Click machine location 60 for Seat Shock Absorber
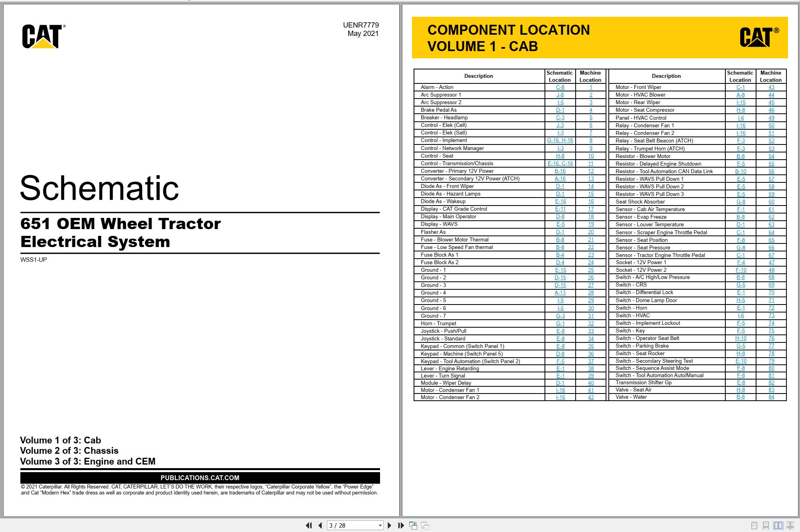Viewport: 800px width, 532px height. point(771,202)
